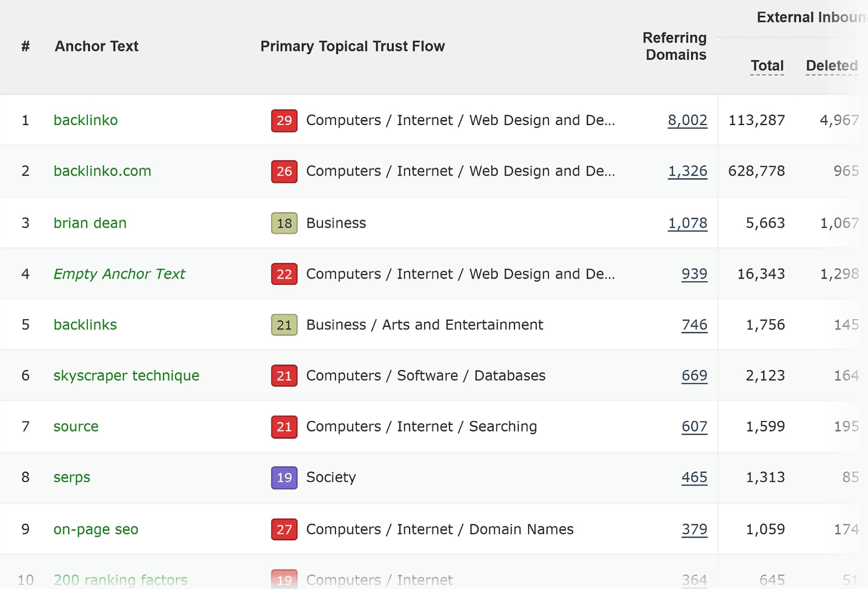This screenshot has height=589, width=868.
Task: Click the 379 referring domains link
Action: pos(694,529)
